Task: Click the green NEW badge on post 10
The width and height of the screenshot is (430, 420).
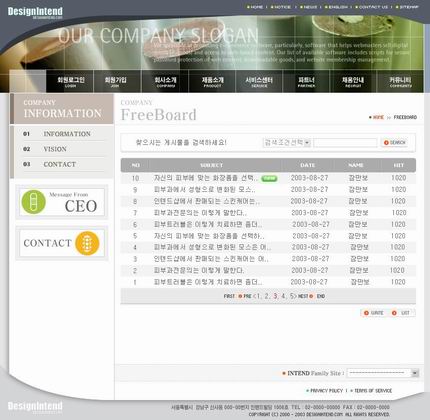Action: coord(269,178)
